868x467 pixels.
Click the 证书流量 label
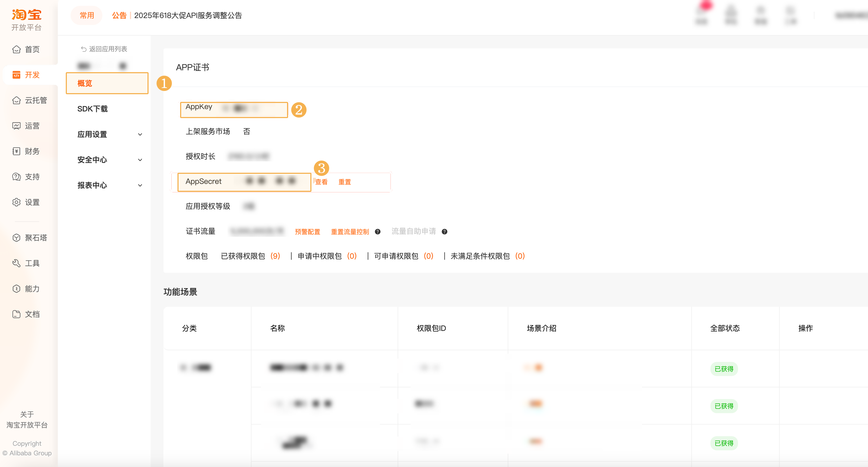[x=201, y=231]
